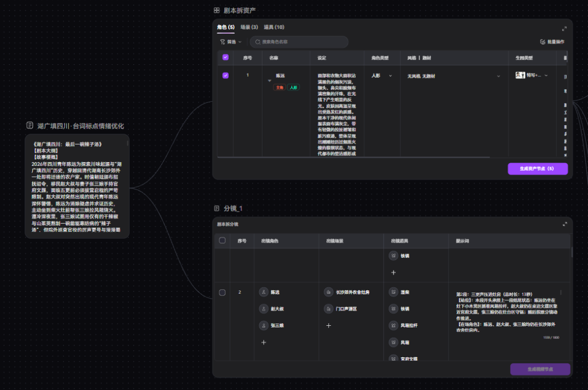Screen dimensions: 588x390
Task: Click the plus icon under the first row's 铁锅 prop
Action: point(394,273)
